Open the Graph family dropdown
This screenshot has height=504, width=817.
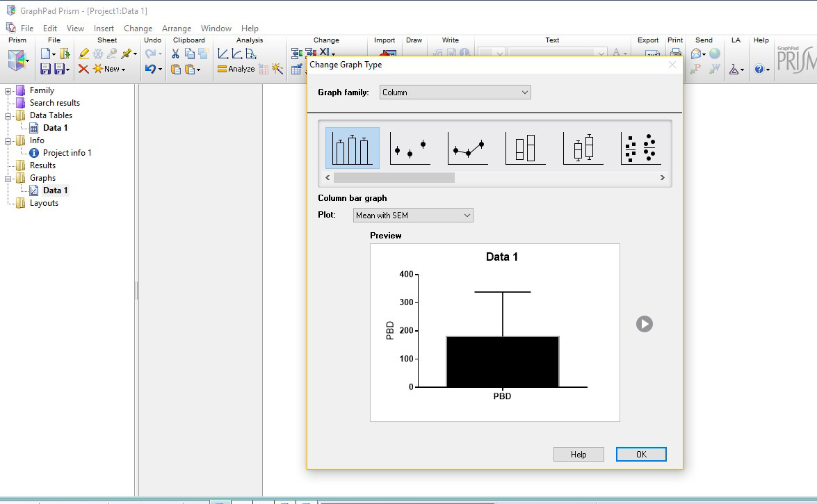coord(455,92)
